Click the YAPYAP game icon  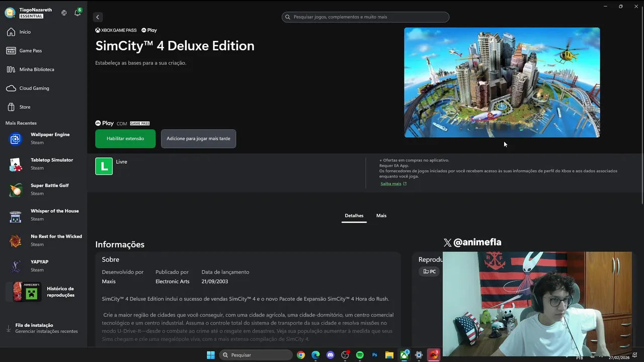16,266
